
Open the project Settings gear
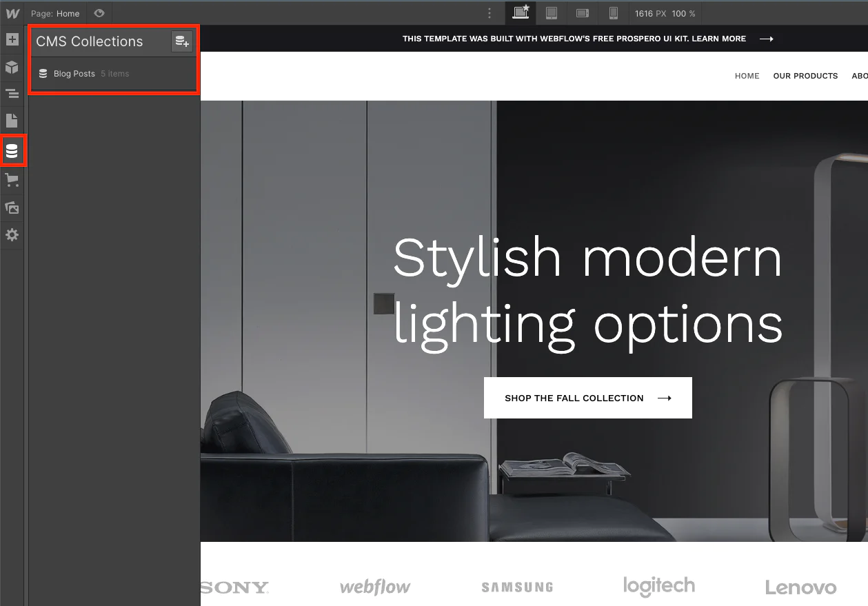point(12,235)
